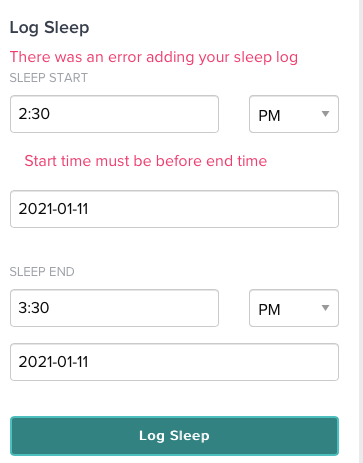363x463 pixels.
Task: Click the Sleep End time field showing 3:30
Action: (114, 308)
